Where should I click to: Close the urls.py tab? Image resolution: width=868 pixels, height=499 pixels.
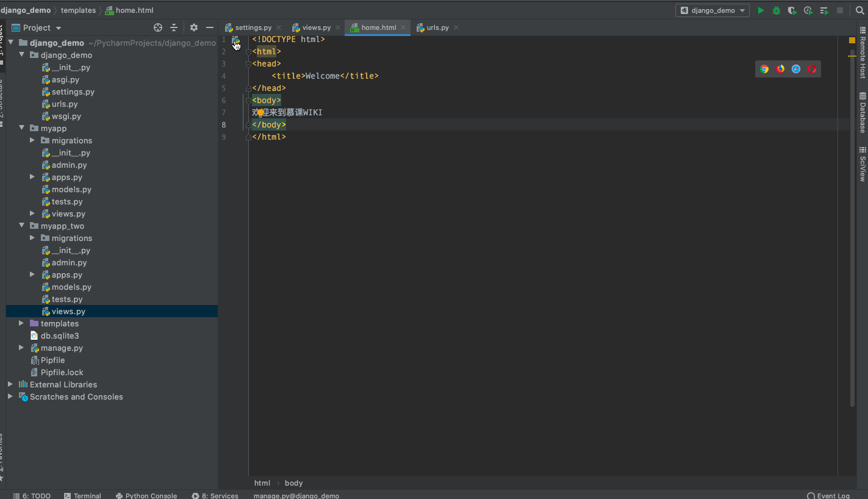[456, 27]
